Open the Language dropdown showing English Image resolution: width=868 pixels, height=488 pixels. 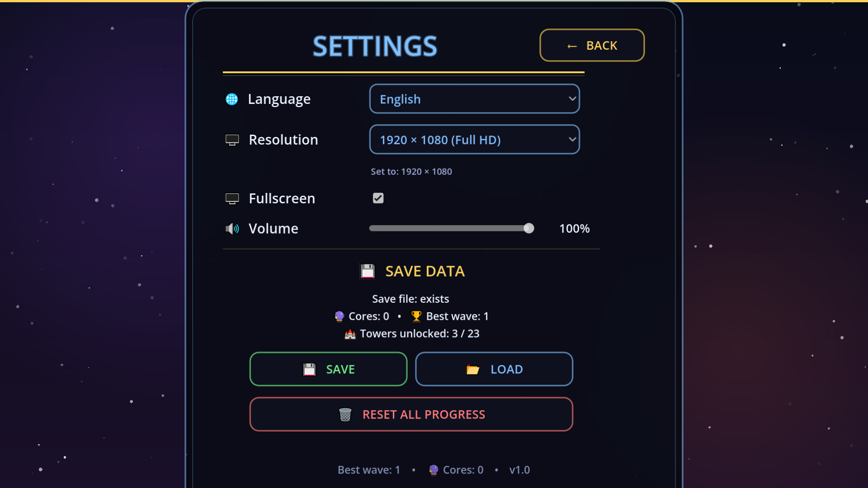tap(475, 99)
